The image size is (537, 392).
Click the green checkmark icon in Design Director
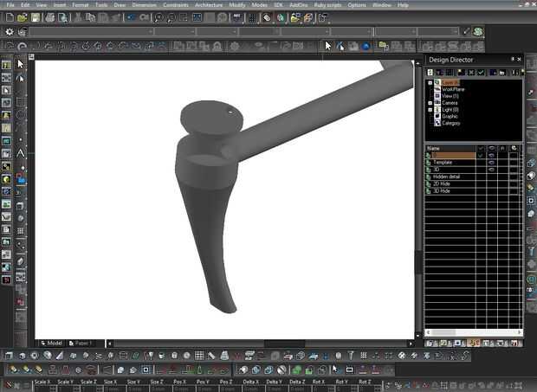tap(481, 73)
